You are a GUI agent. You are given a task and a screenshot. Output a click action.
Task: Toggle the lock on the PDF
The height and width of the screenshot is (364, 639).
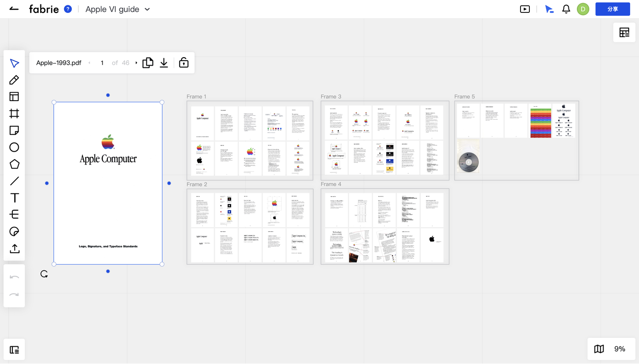tap(184, 63)
